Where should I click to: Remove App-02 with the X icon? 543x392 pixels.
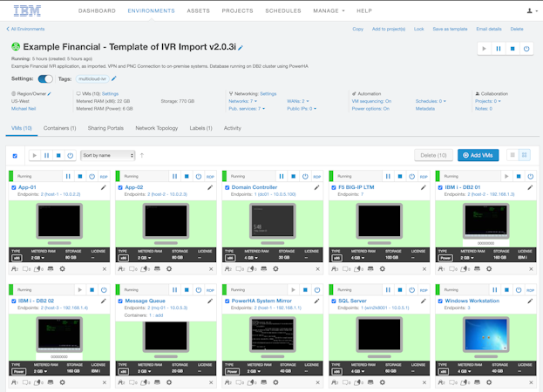click(x=211, y=269)
